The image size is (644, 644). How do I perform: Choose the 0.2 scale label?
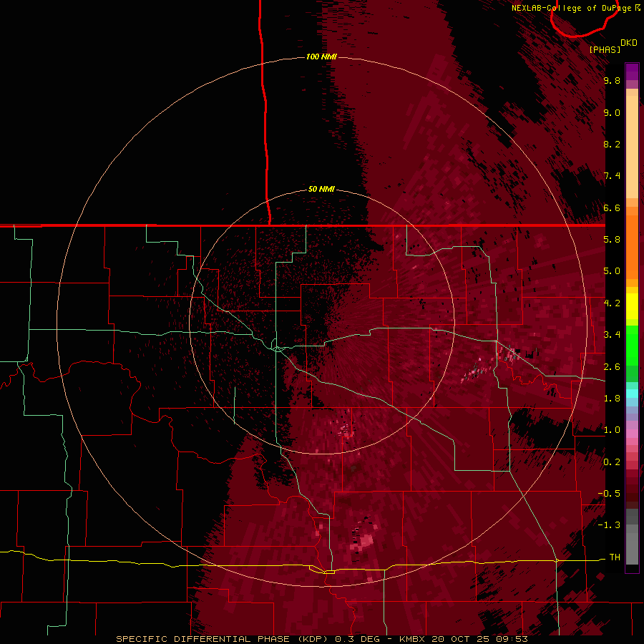point(612,462)
